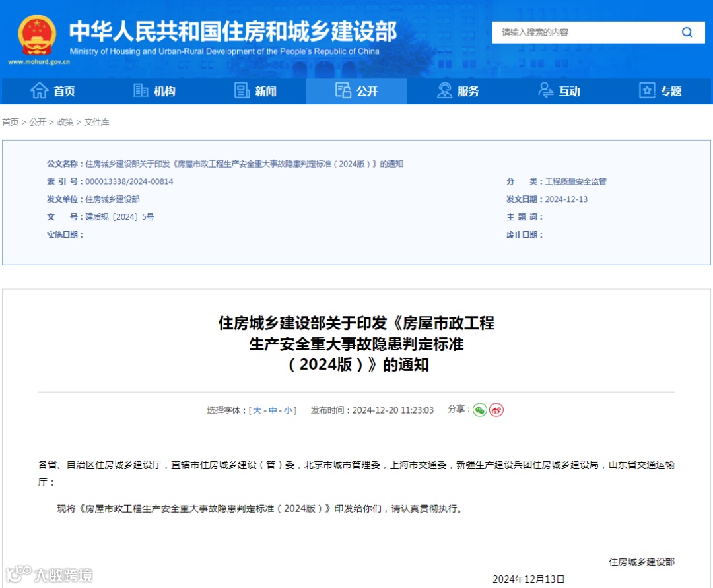Click issuing unit value 住房城乡建设部

click(x=112, y=199)
